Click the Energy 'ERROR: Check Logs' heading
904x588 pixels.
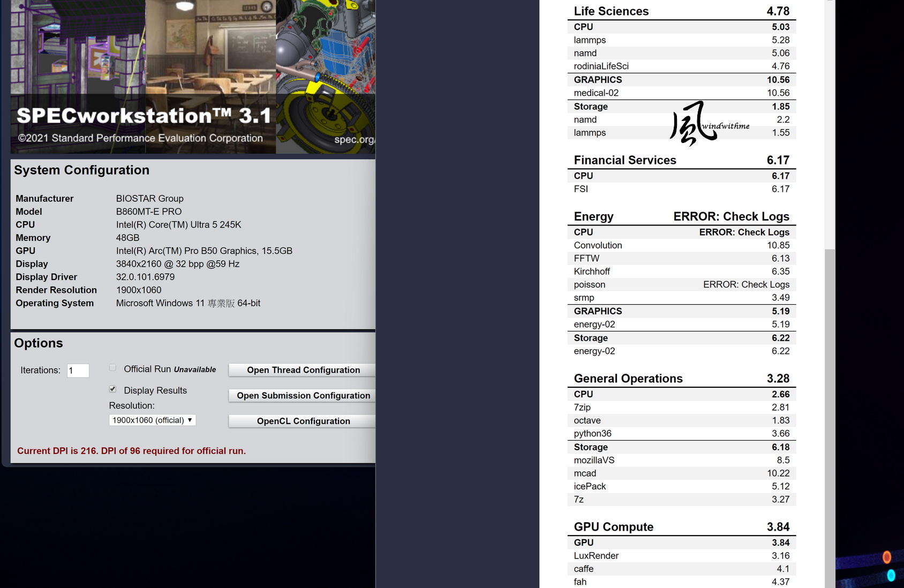pyautogui.click(x=731, y=216)
